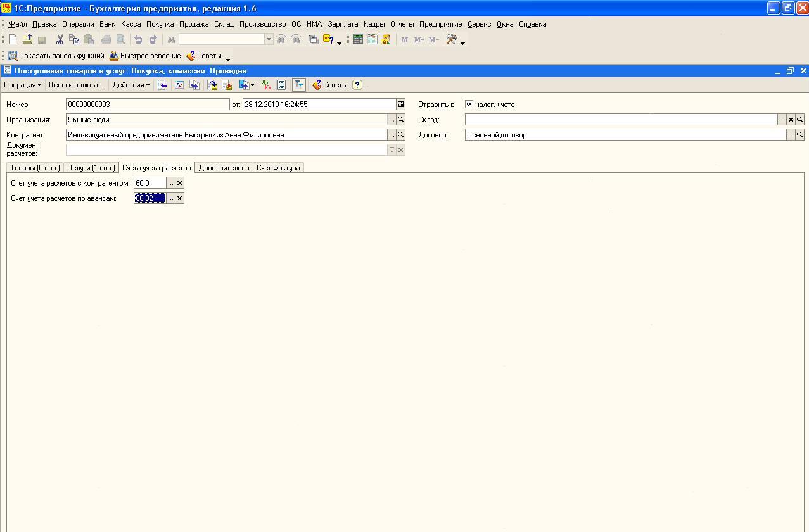Switch to the Услуги (1 поз.) tab
This screenshot has height=532, width=809.
point(91,168)
